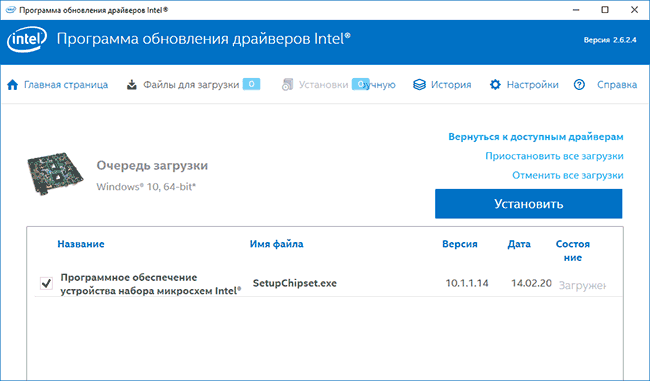Click the Справка question mark icon
The height and width of the screenshot is (381, 650).
pos(579,85)
